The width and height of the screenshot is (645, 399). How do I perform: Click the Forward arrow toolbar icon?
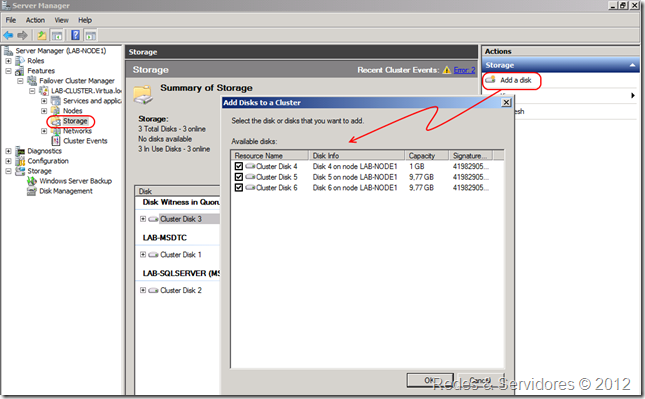[x=22, y=35]
